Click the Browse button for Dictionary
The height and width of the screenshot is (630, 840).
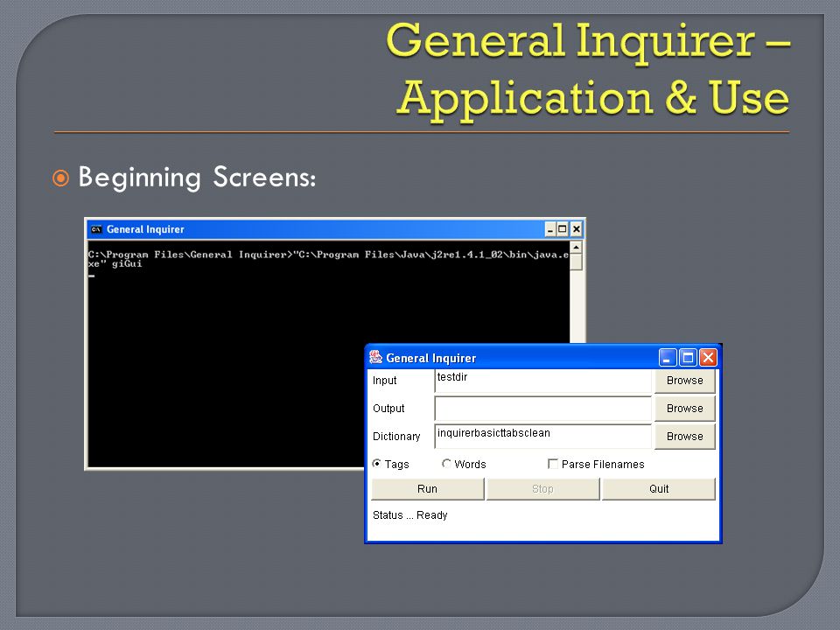point(684,436)
